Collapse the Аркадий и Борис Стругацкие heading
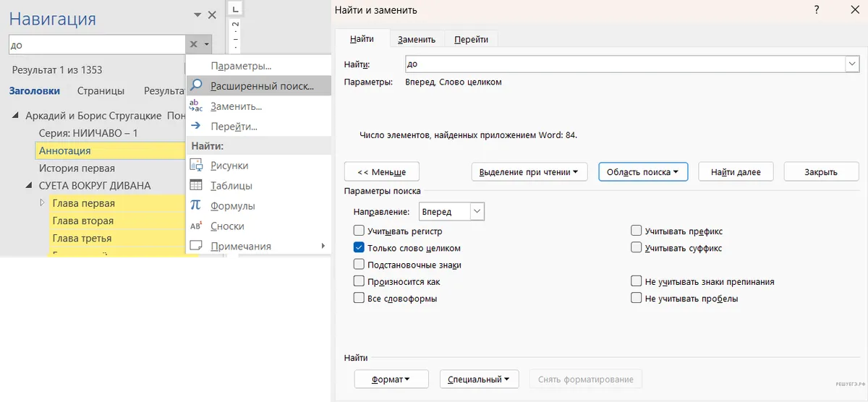Screen dimensions: 868x402 17,116
